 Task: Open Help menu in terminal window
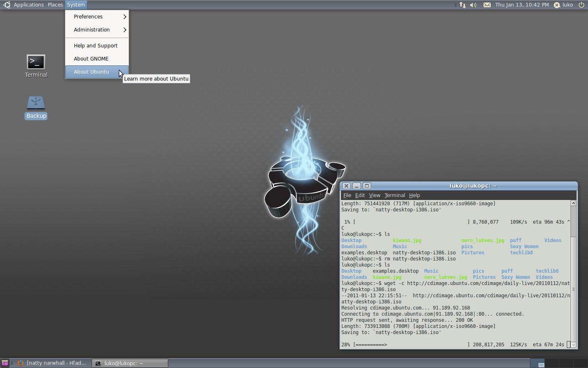tap(414, 195)
